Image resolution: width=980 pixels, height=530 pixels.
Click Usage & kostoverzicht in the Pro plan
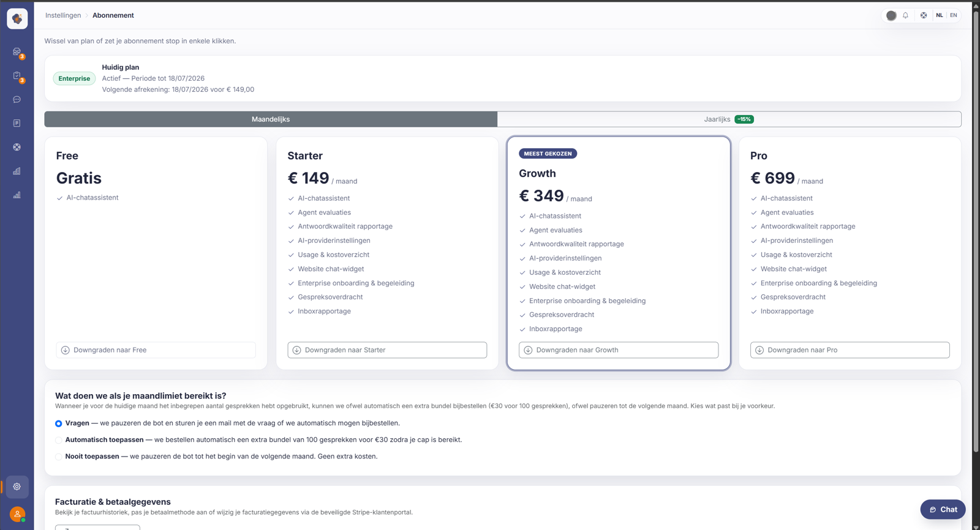tap(796, 255)
